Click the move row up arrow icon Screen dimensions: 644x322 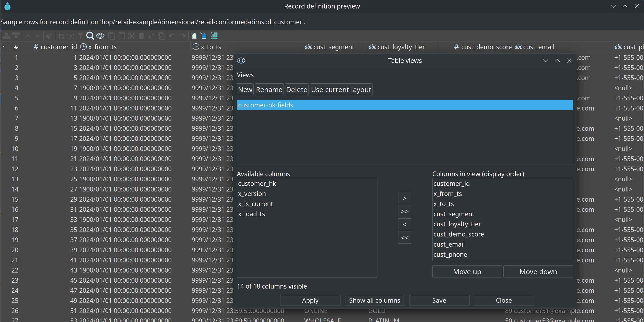click(x=28, y=36)
